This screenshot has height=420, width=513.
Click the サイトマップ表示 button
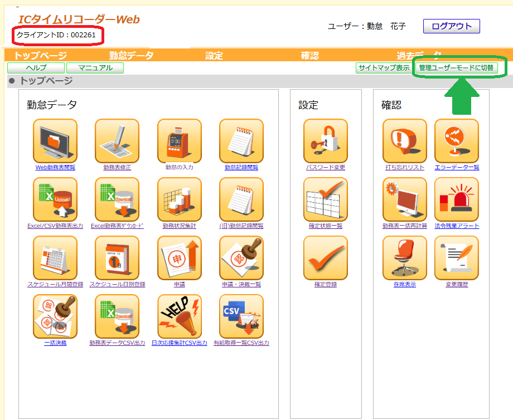coord(384,68)
